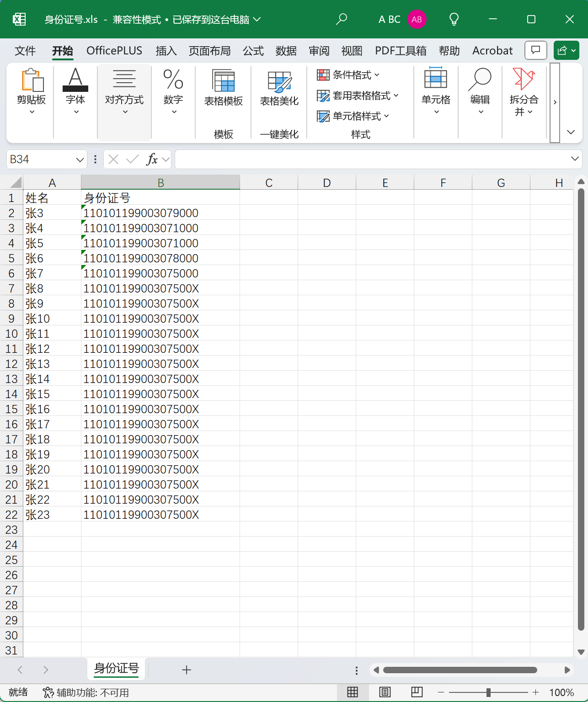Open the Name Box dropdown arrow
The image size is (588, 702).
(80, 160)
